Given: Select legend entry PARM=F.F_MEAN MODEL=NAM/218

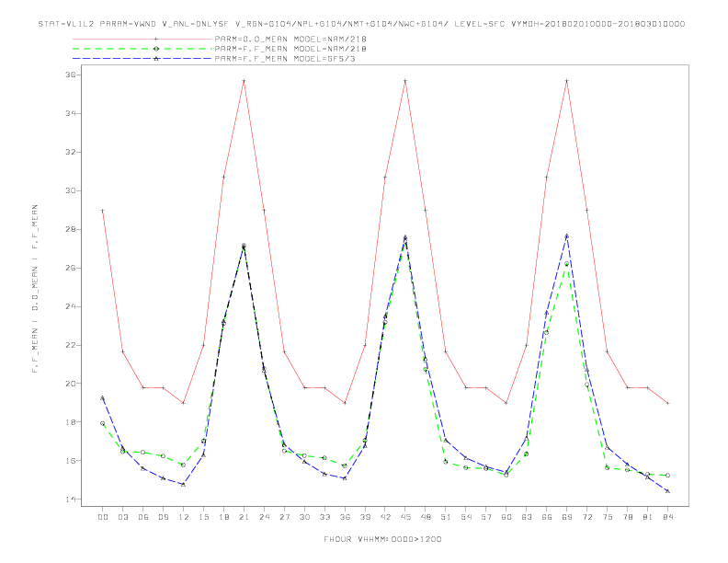Looking at the screenshot, I should 290,49.
